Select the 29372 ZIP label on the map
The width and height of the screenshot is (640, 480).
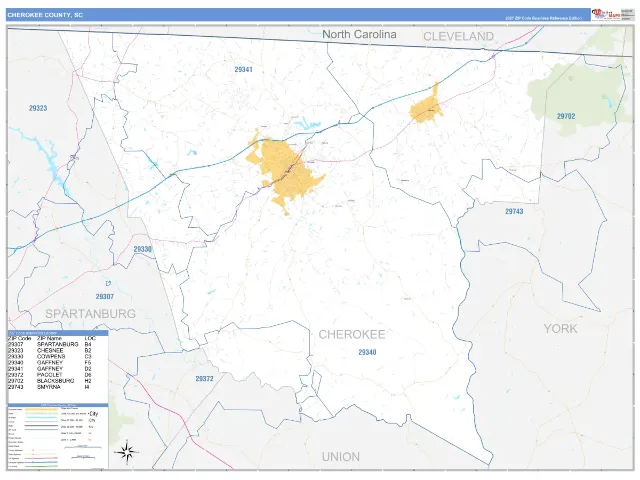[x=204, y=379]
